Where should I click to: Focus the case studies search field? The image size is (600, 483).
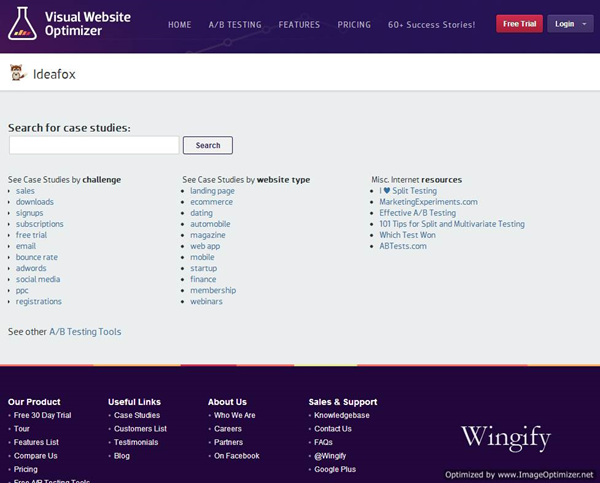click(x=94, y=145)
